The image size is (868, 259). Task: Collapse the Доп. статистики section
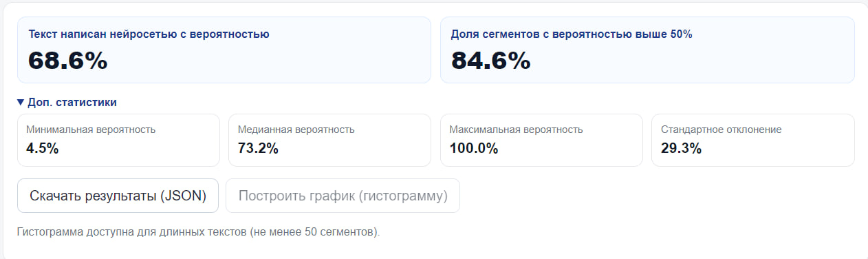pos(67,102)
